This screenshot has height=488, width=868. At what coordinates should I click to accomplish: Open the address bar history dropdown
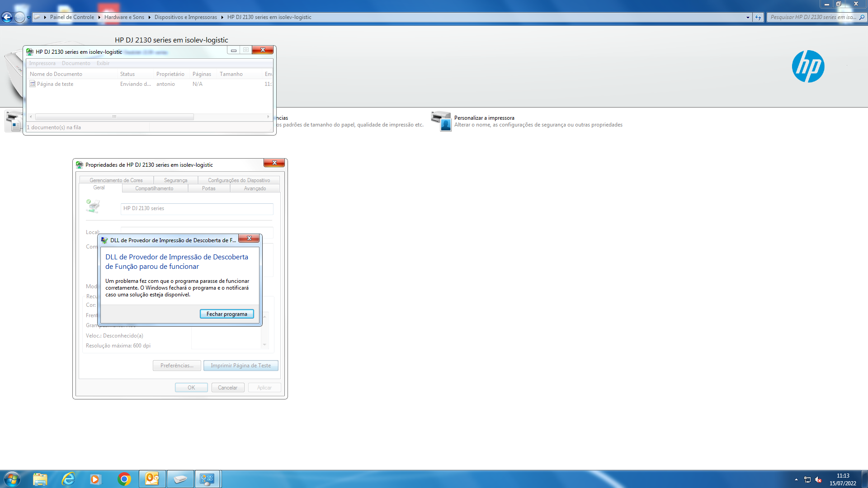(748, 17)
